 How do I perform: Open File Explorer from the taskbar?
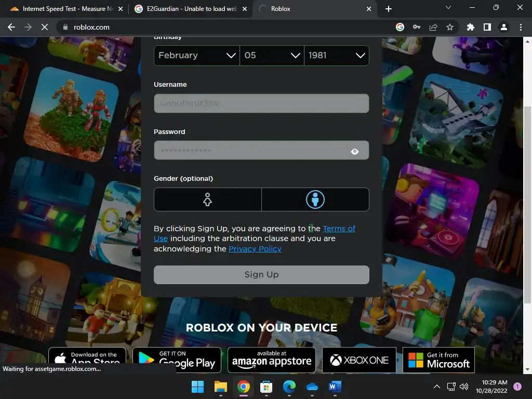(x=220, y=387)
